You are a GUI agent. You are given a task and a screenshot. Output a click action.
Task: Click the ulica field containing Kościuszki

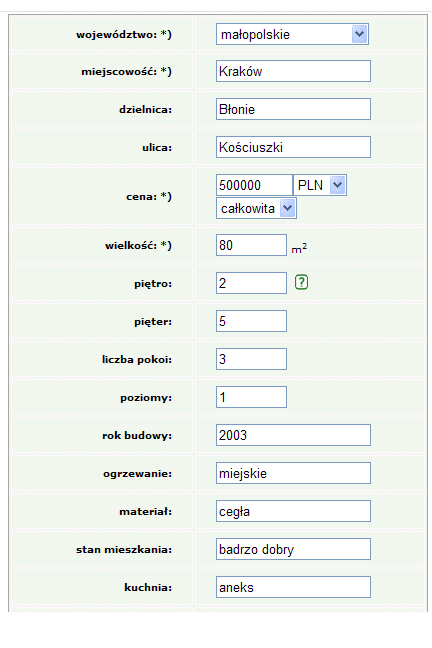click(293, 147)
